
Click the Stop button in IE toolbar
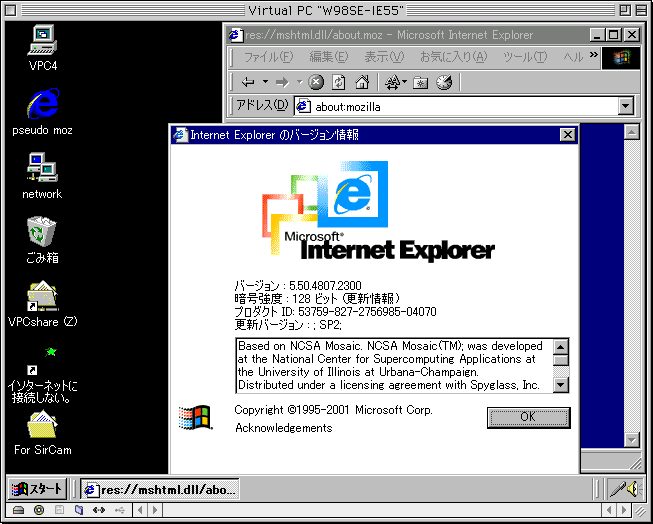tap(316, 82)
